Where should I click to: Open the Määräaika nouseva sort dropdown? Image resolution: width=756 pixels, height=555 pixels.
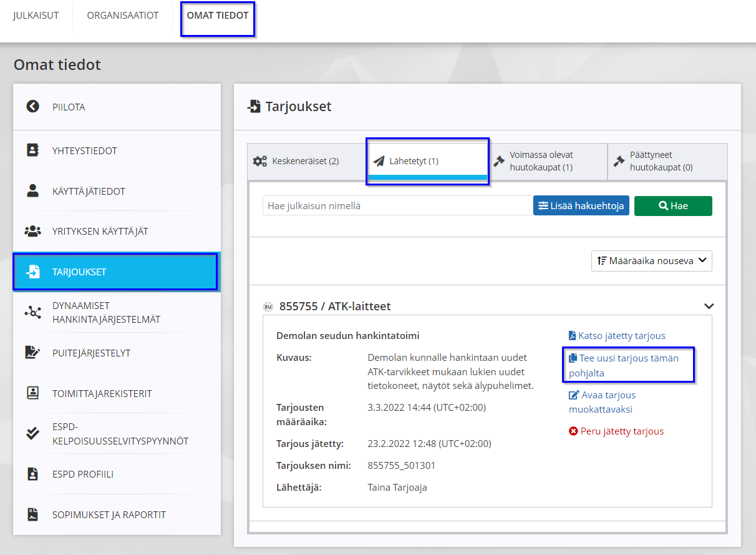[651, 260]
